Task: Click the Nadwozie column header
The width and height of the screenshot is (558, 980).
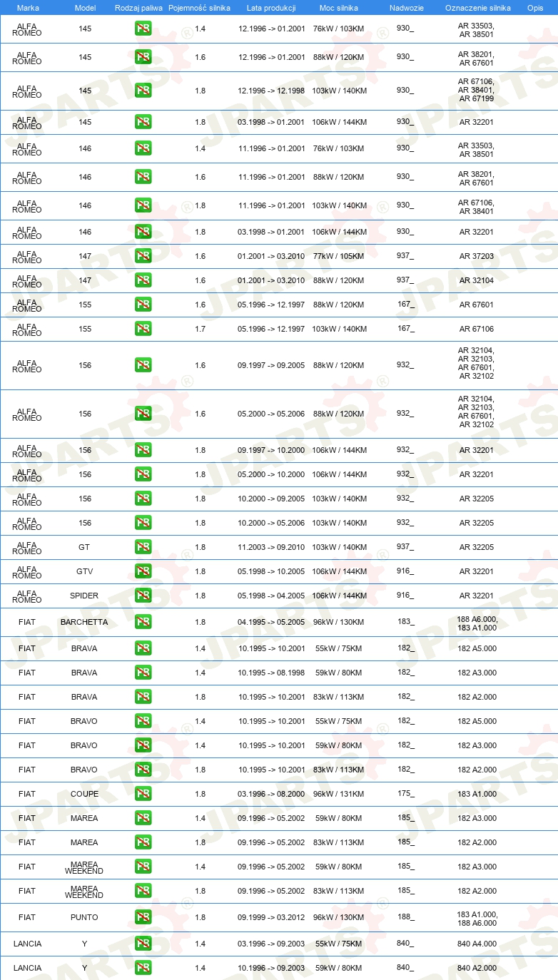Action: pyautogui.click(x=406, y=7)
